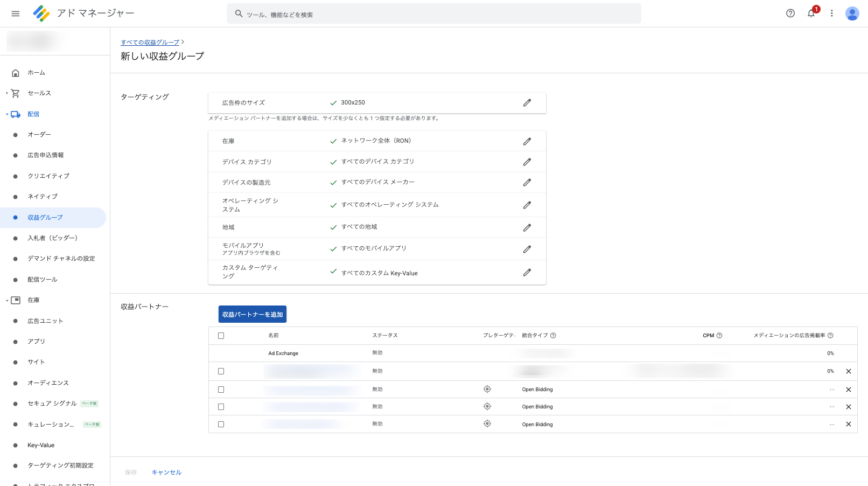The image size is (868, 486).
Task: Open ネイティブ in the sidebar
Action: point(43,197)
